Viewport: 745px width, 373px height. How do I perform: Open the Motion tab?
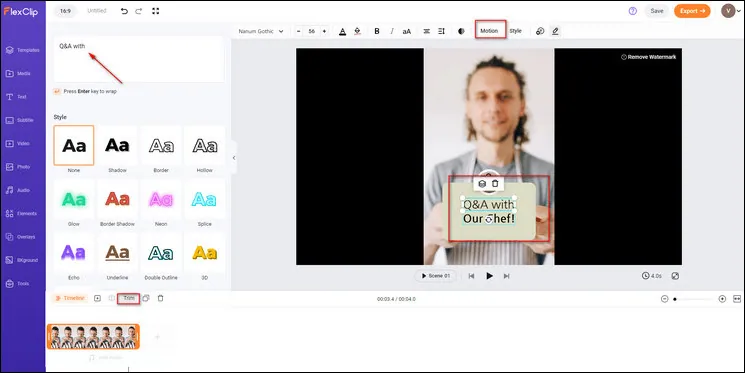tap(489, 31)
